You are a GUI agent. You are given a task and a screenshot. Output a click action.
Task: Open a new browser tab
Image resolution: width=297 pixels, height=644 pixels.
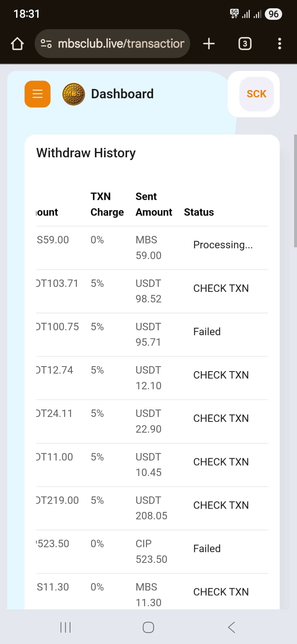(x=209, y=44)
